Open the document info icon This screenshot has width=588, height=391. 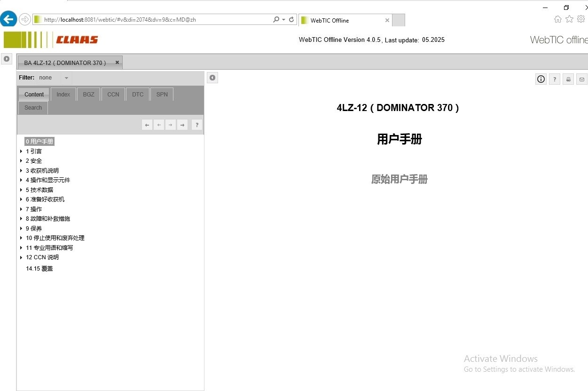[x=541, y=79]
